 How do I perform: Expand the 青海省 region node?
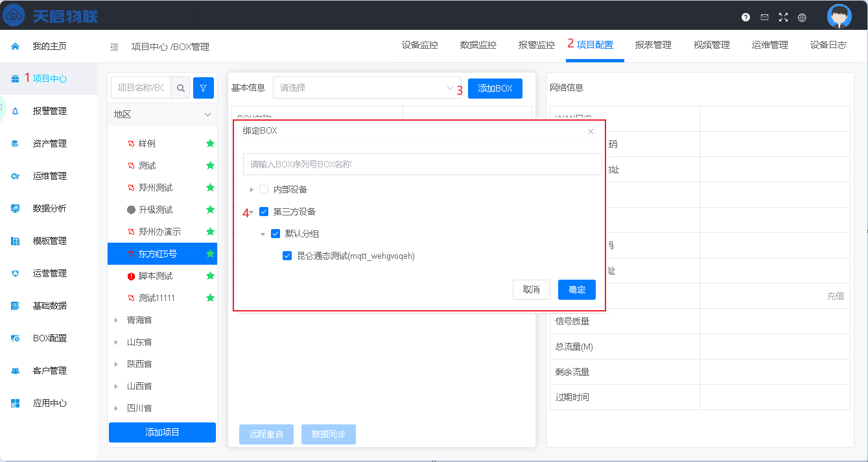click(116, 320)
